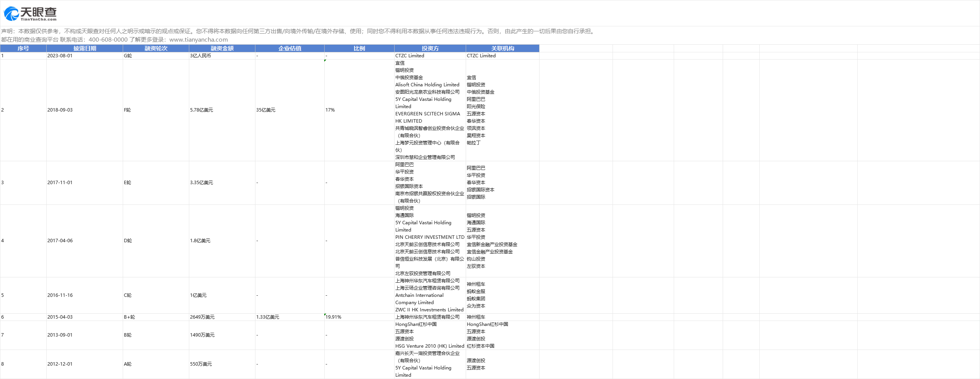
Task: Click the date cell 2017-11-01
Action: tap(85, 183)
